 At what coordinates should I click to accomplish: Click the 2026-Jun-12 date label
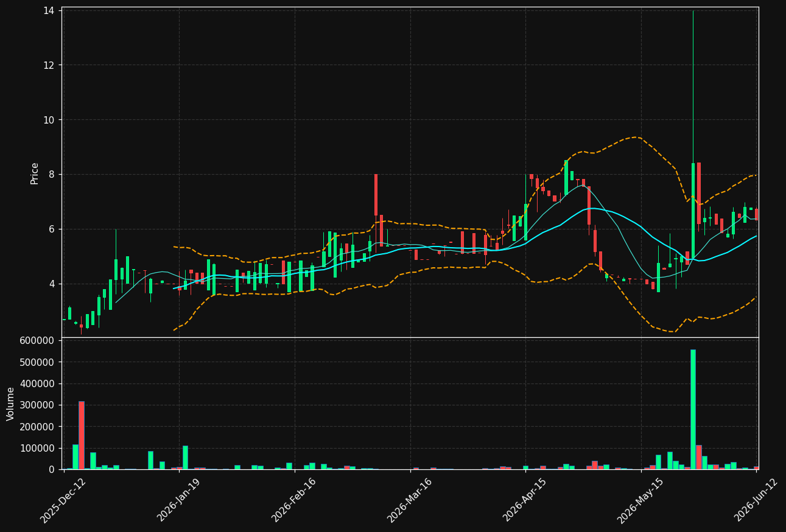[x=756, y=500]
